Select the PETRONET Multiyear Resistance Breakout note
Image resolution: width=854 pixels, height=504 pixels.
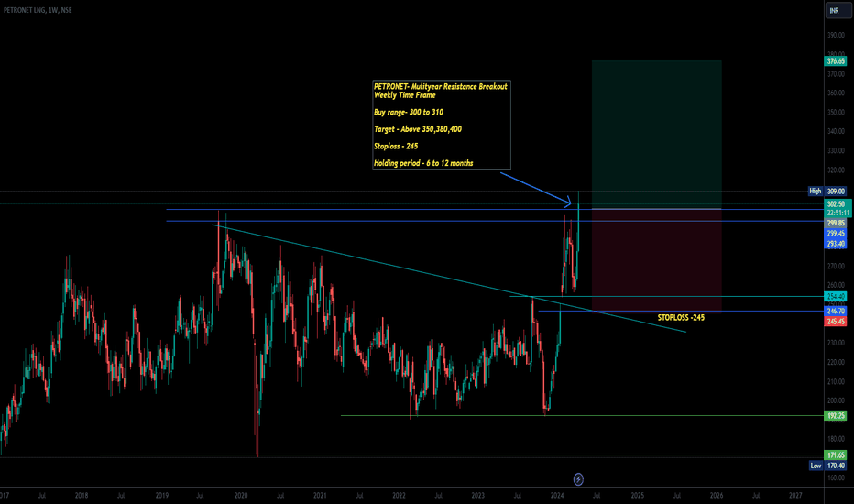tap(441, 125)
